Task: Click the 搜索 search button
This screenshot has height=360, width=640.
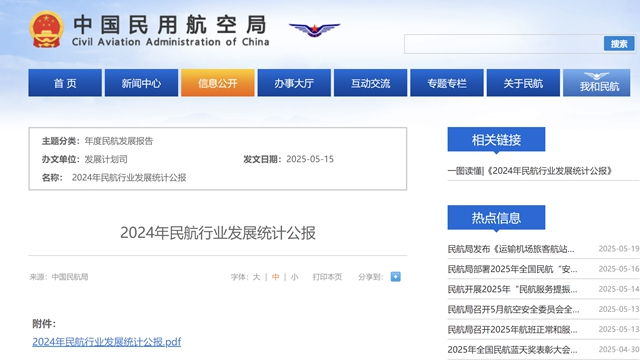Action: tap(619, 44)
